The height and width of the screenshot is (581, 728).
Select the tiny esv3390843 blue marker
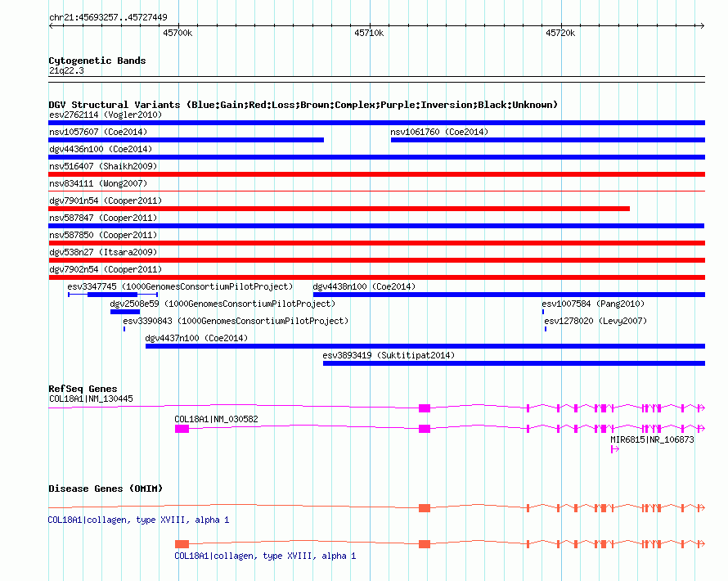pos(124,329)
